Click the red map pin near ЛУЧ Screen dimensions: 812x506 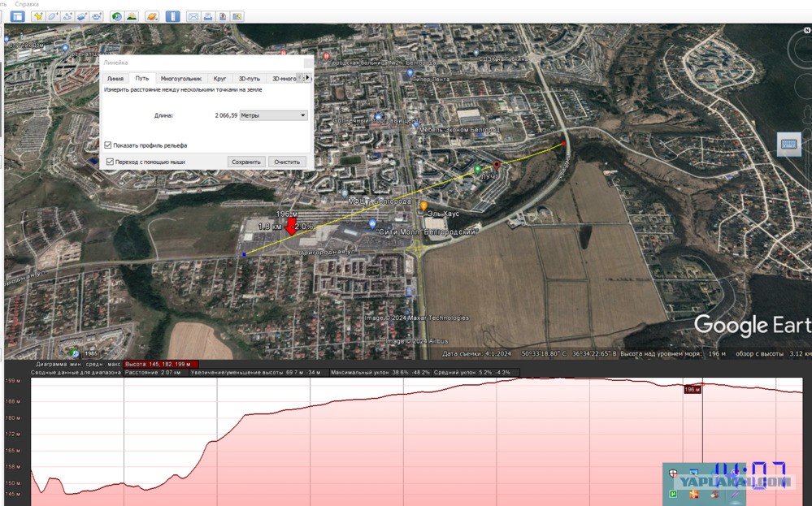[x=497, y=165]
